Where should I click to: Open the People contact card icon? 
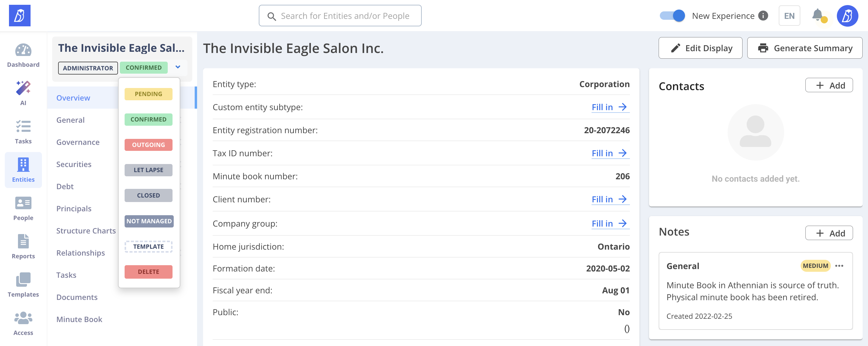pyautogui.click(x=23, y=203)
